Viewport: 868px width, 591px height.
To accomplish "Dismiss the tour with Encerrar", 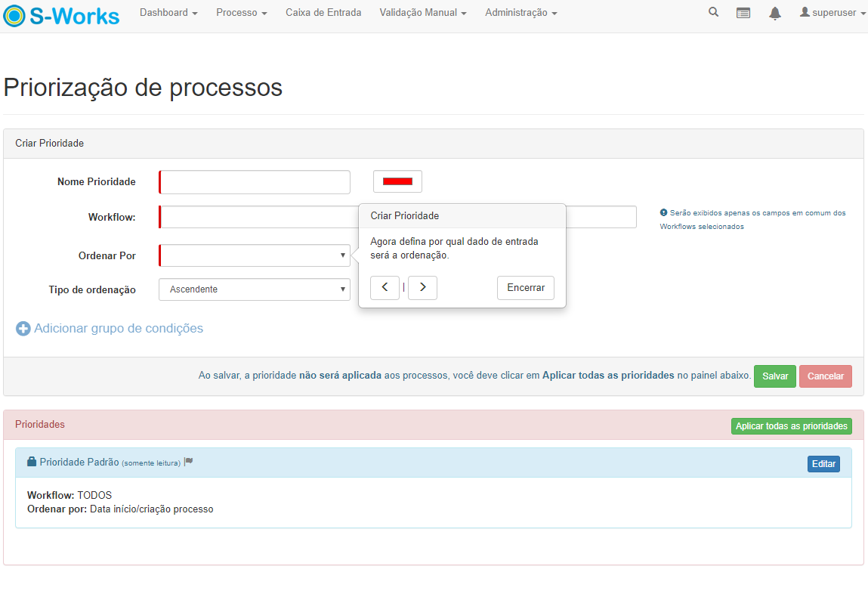I will (526, 288).
